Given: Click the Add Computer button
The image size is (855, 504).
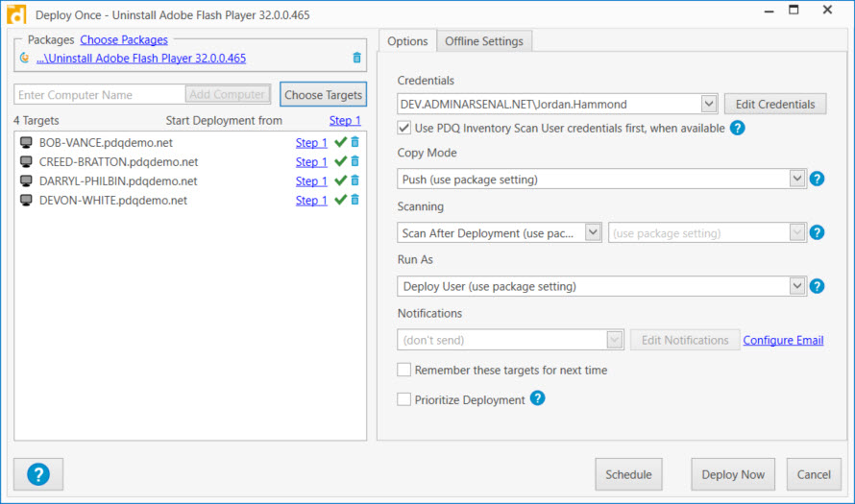Looking at the screenshot, I should pos(228,94).
